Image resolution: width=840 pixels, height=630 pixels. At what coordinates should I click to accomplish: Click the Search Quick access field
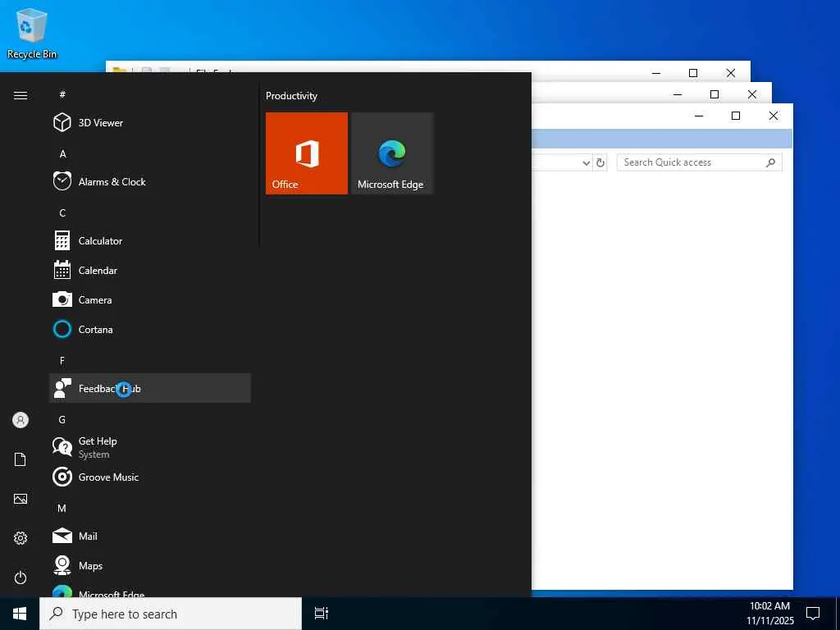coord(699,162)
